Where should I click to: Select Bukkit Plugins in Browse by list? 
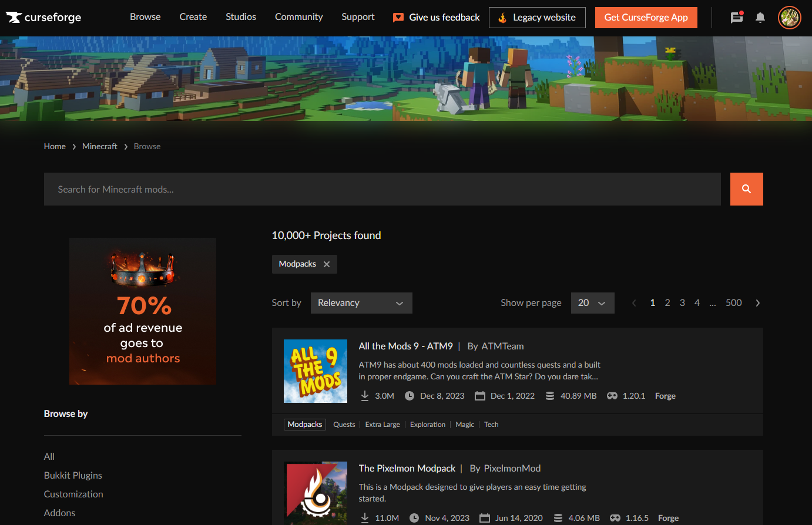(x=73, y=475)
